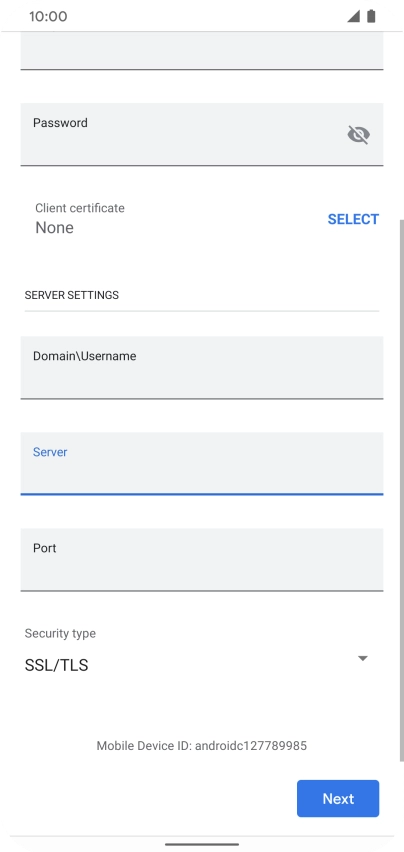This screenshot has width=404, height=852.
Task: Tap the blue Next button
Action: 338,798
